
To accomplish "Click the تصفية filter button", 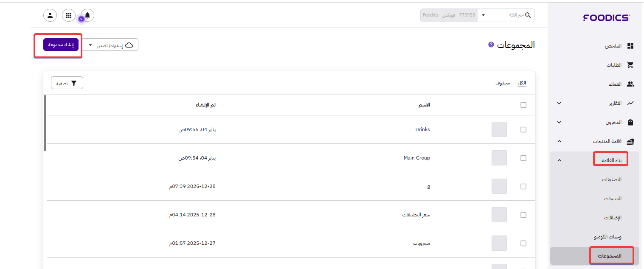I will coord(67,83).
